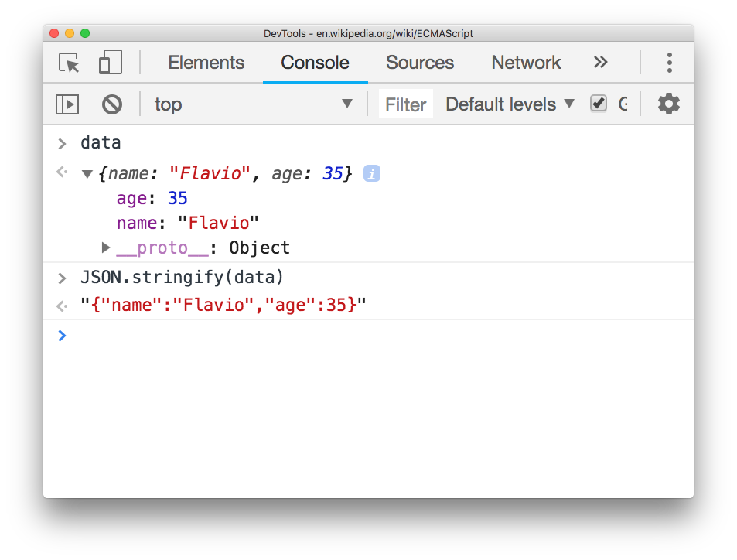Collapse the expanded data object
Image resolution: width=737 pixels, height=560 pixels.
coord(87,175)
